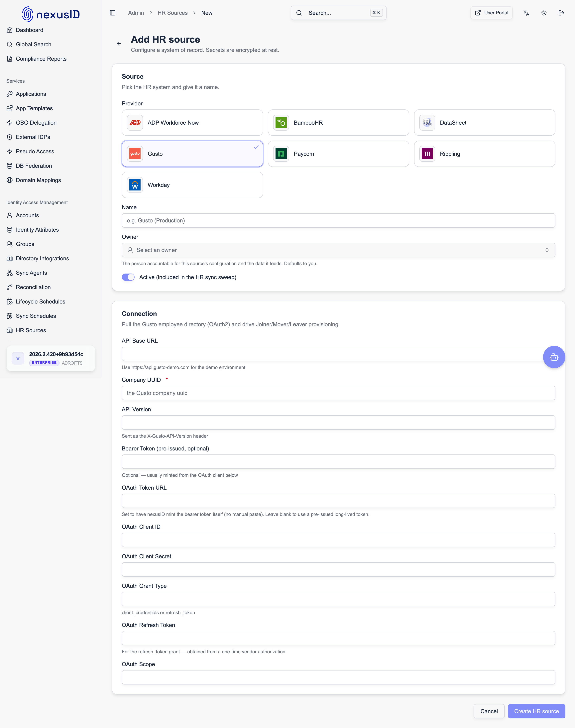
Task: Click the App Templates grid icon
Action: 10,108
